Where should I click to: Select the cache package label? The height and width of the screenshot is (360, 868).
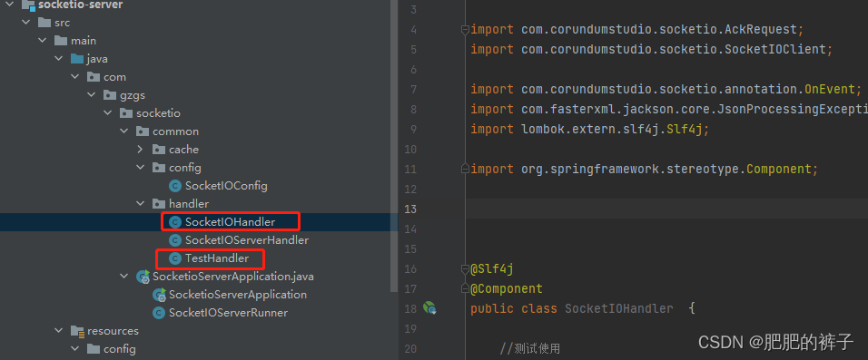pyautogui.click(x=183, y=150)
